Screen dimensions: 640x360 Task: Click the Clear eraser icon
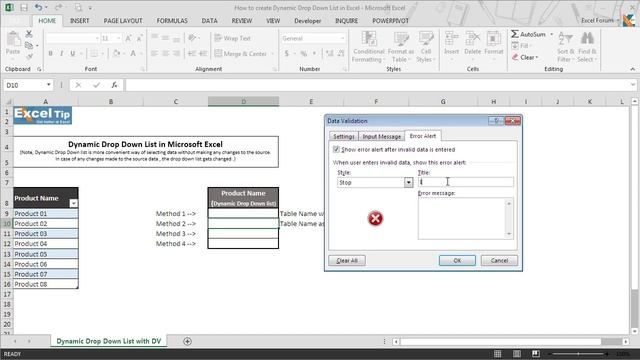point(515,58)
